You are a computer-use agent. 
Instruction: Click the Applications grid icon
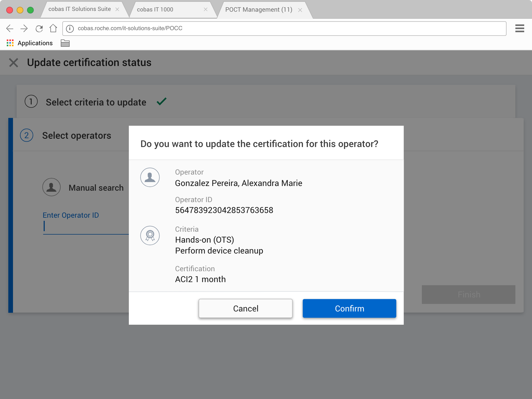10,43
